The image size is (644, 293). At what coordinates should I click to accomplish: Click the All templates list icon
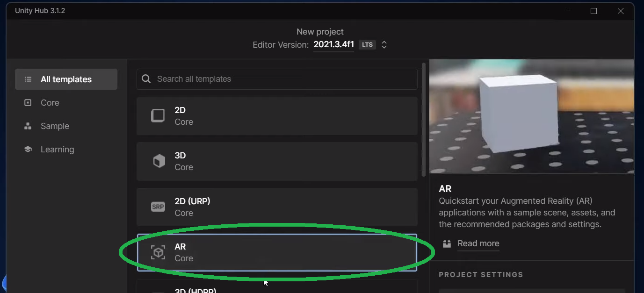(28, 79)
